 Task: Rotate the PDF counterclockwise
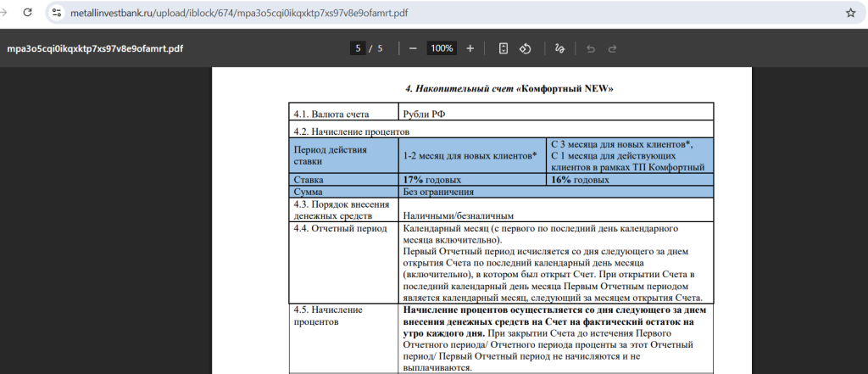525,48
